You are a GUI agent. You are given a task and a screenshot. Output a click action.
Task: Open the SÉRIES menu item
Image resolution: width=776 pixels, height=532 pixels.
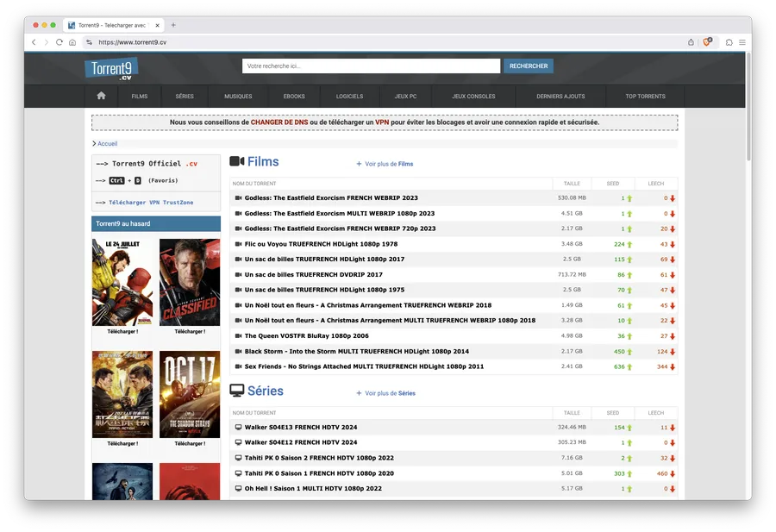[x=185, y=97]
